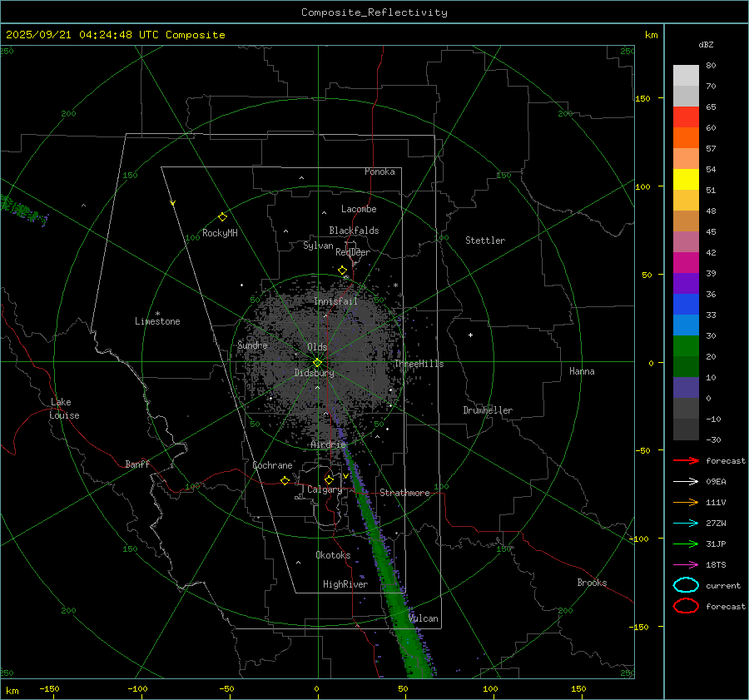
Task: Click the orange 111V arrow legend icon
Action: [686, 502]
